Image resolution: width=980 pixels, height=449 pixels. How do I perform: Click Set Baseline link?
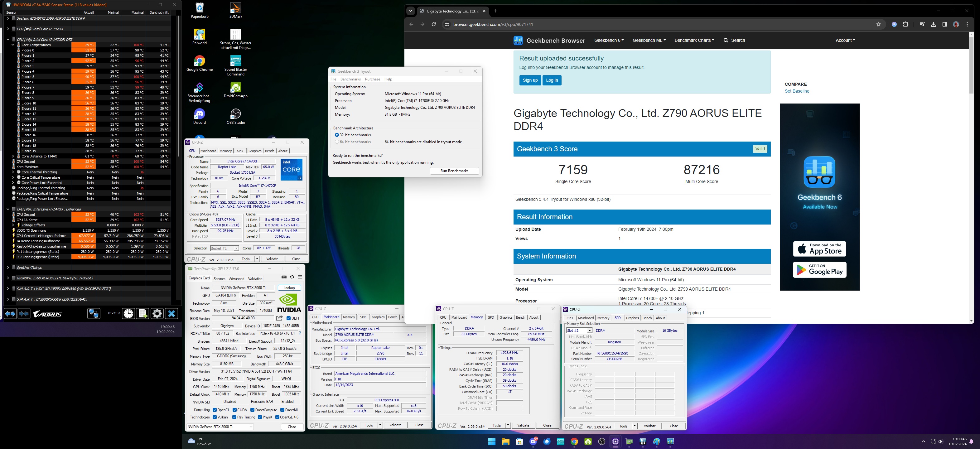tap(797, 91)
